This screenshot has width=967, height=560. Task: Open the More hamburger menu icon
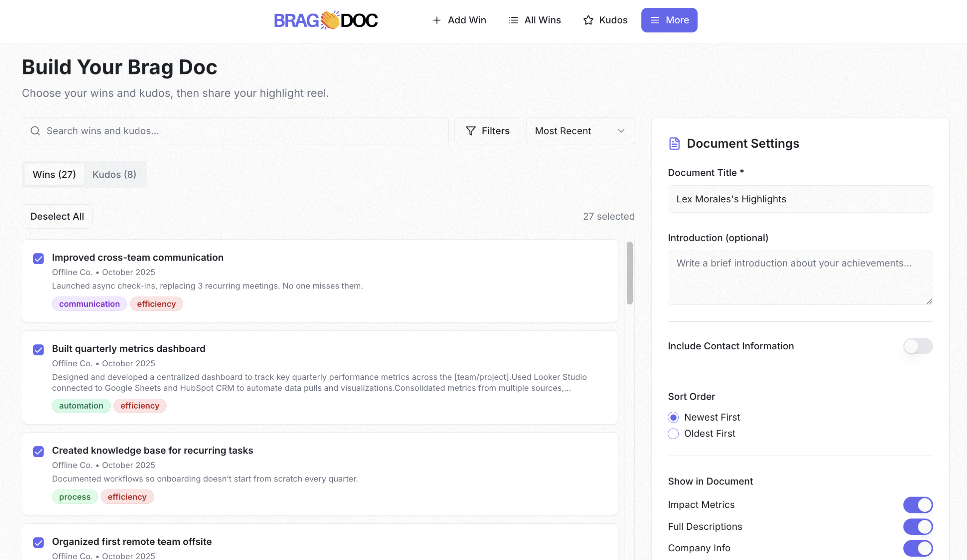(655, 20)
